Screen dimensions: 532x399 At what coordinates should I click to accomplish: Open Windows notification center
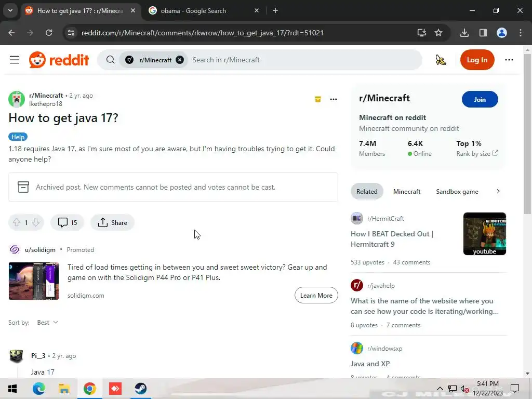click(515, 389)
